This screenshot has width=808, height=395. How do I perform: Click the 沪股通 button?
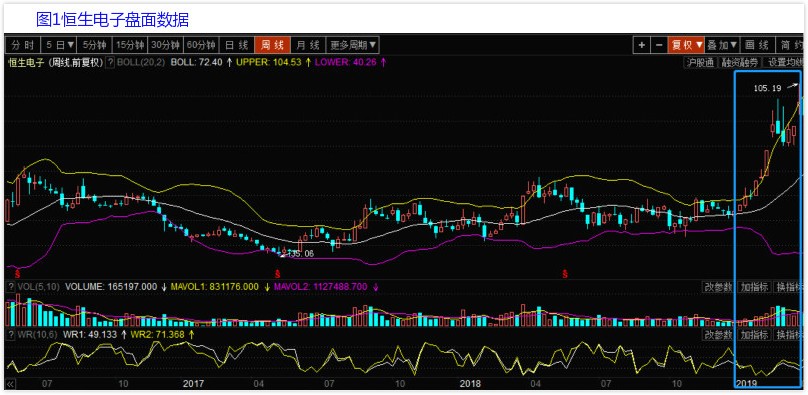click(x=700, y=62)
